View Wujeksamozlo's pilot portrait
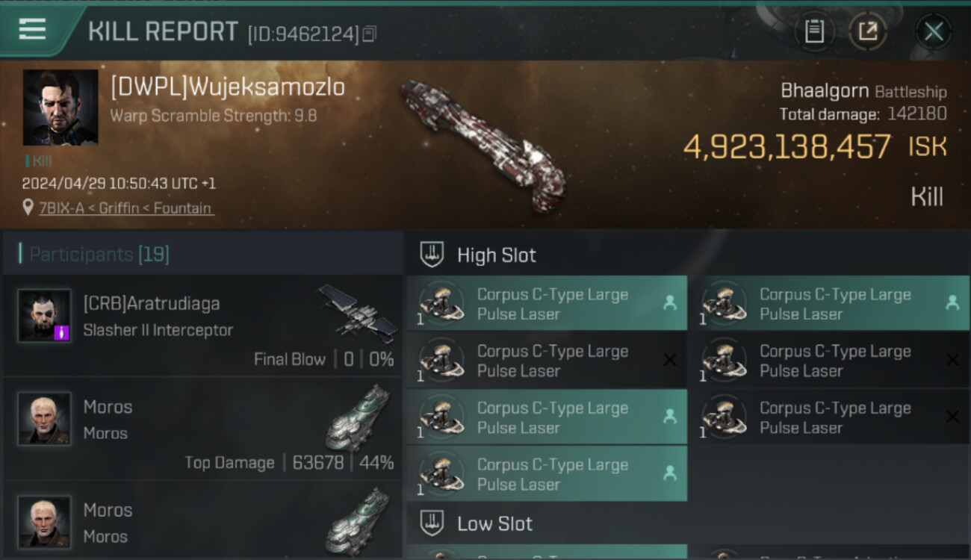The height and width of the screenshot is (560, 971). click(61, 108)
